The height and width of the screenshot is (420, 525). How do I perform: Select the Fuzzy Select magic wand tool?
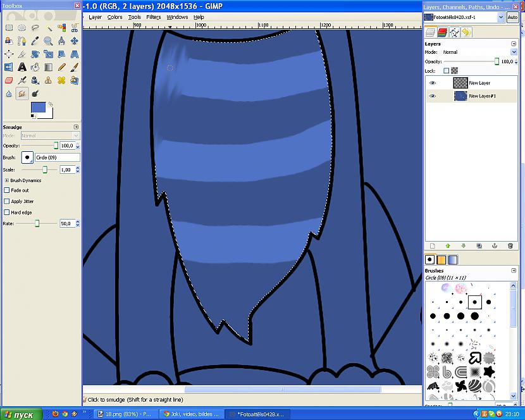coord(49,28)
